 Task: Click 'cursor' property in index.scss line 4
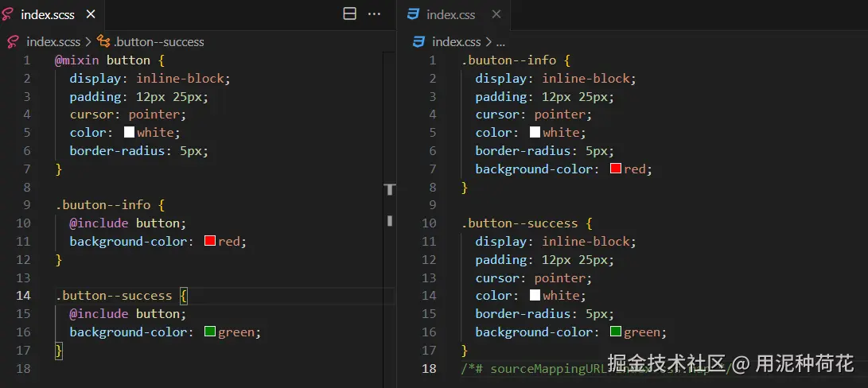pyautogui.click(x=92, y=114)
